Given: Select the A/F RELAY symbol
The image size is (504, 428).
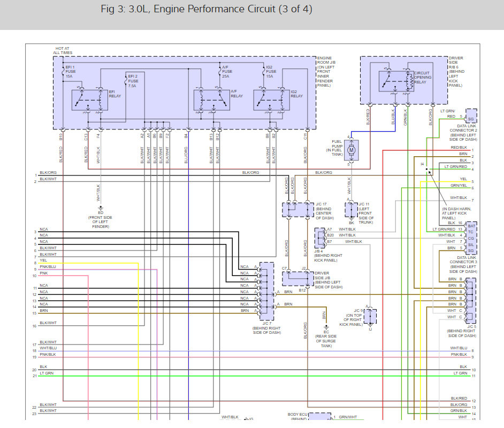Looking at the screenshot, I should tap(212, 100).
